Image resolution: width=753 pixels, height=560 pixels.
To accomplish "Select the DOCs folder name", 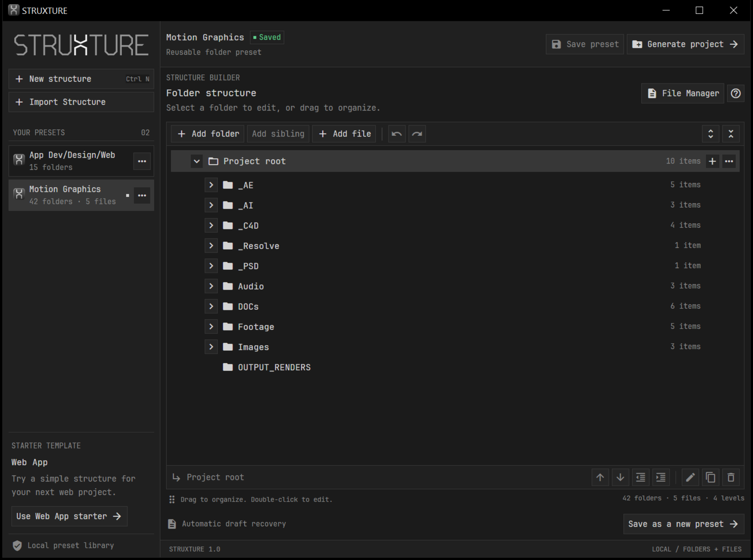I will click(248, 307).
